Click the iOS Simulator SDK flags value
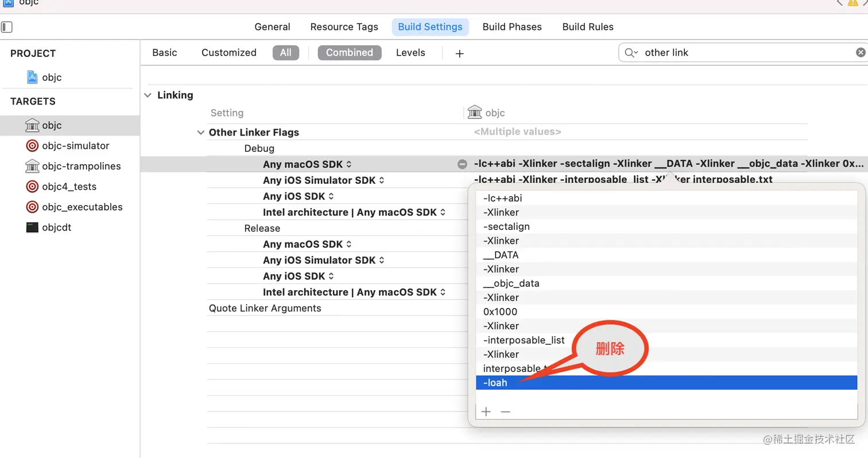This screenshot has width=868, height=458. pos(623,179)
